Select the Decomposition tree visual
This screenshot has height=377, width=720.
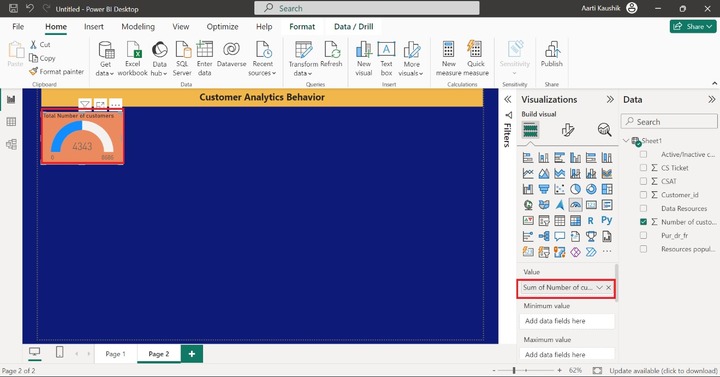coord(544,236)
